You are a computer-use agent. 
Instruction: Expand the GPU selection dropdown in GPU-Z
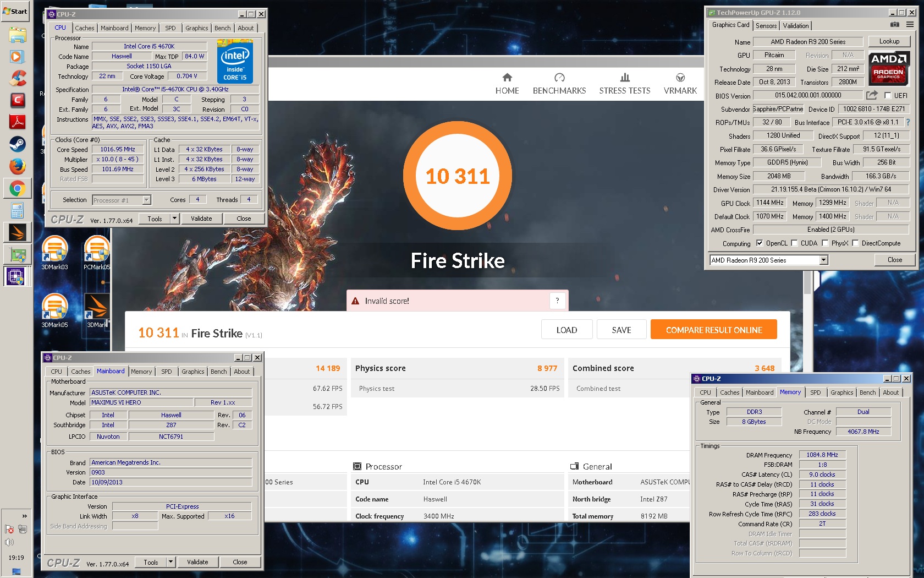[823, 260]
